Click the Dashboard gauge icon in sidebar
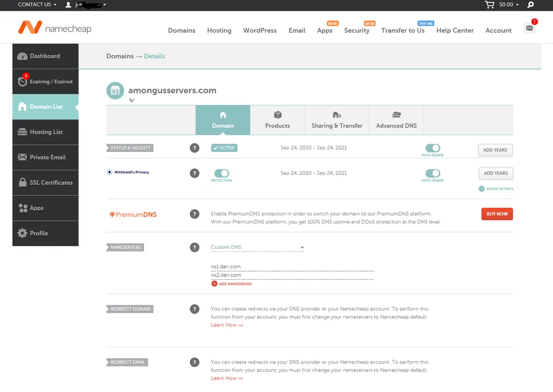Image resolution: width=553 pixels, height=392 pixels. tap(22, 56)
